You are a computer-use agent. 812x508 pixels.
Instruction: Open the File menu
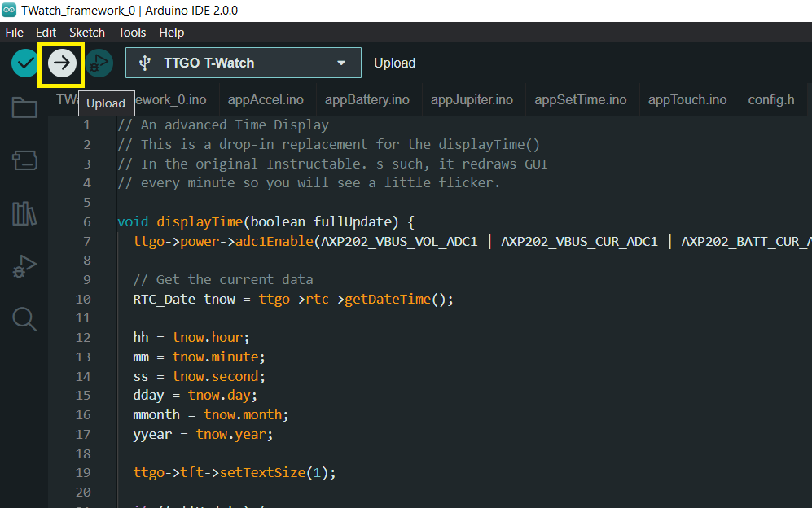tap(15, 33)
